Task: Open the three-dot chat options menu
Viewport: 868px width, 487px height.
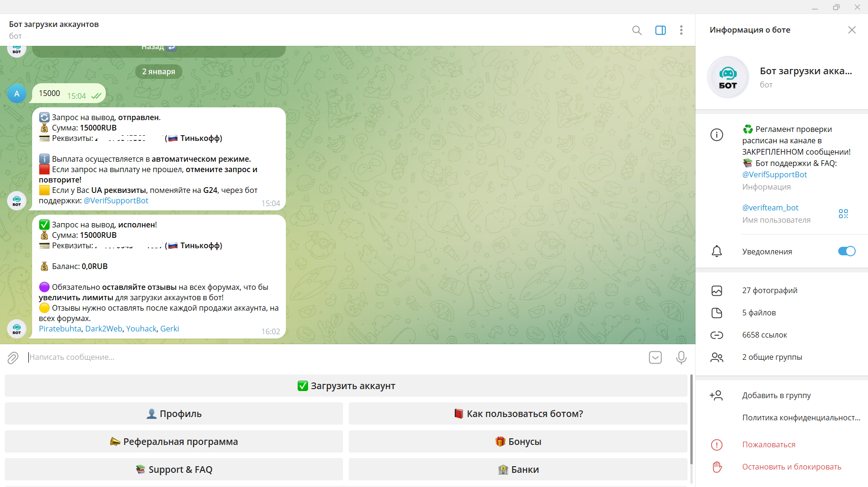Action: click(681, 30)
